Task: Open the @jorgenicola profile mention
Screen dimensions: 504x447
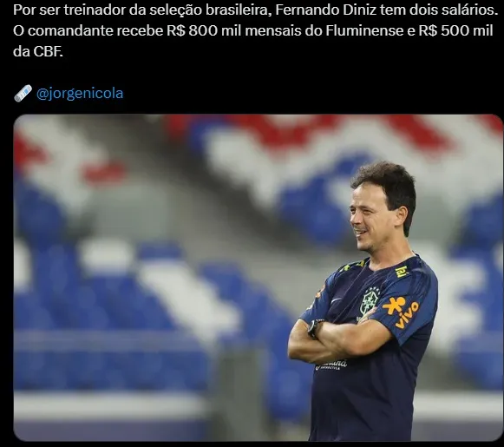Action: (x=80, y=93)
